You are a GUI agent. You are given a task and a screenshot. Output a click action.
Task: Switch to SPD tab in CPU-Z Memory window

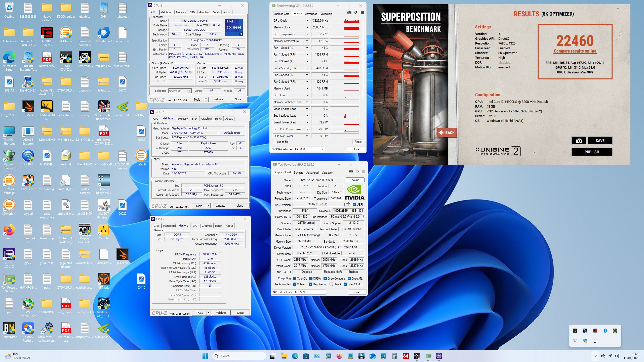coord(195,226)
